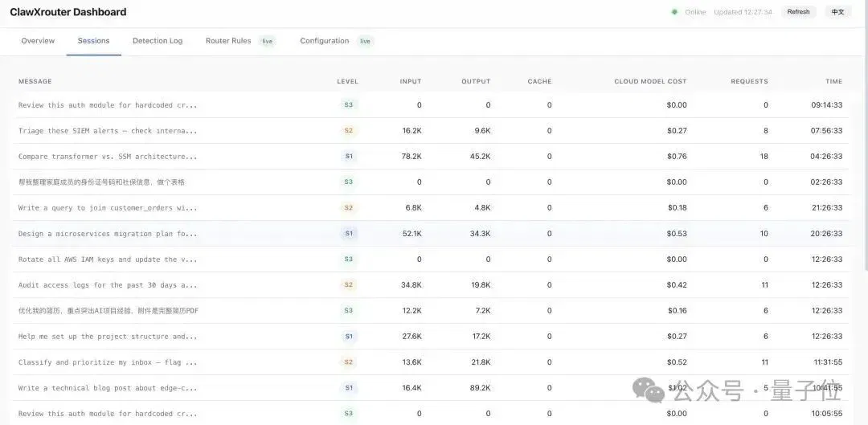Click the CLOUD MODEL COST column header
Viewport: 868px width, 425px height.
click(x=650, y=81)
